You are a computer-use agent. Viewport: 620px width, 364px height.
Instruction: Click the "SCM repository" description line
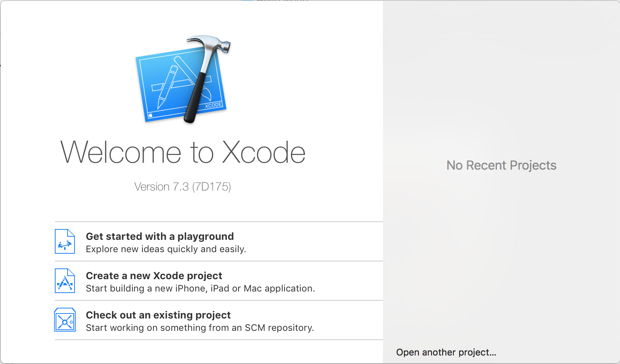click(x=200, y=328)
